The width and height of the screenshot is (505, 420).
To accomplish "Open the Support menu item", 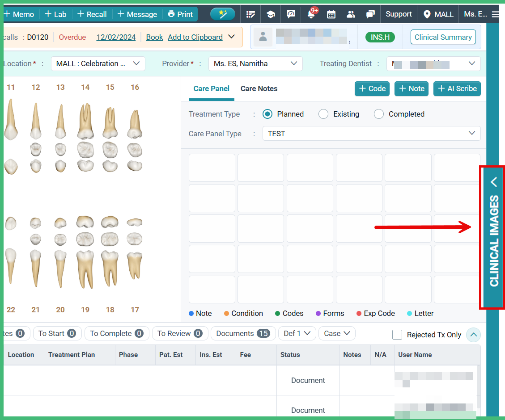I will (398, 14).
